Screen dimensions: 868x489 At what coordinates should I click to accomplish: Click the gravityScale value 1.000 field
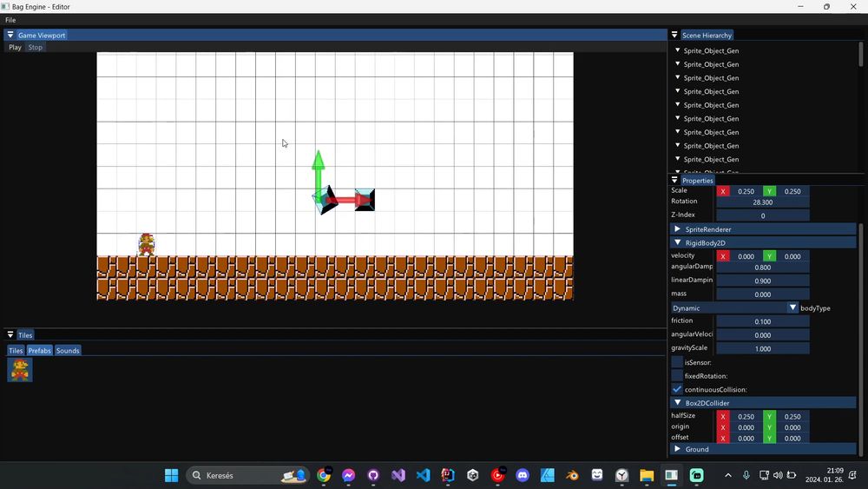[x=763, y=348]
